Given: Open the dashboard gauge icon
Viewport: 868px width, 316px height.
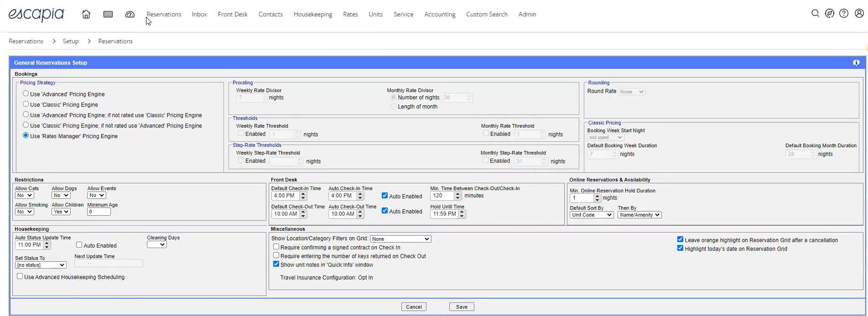Looking at the screenshot, I should pyautogui.click(x=130, y=14).
